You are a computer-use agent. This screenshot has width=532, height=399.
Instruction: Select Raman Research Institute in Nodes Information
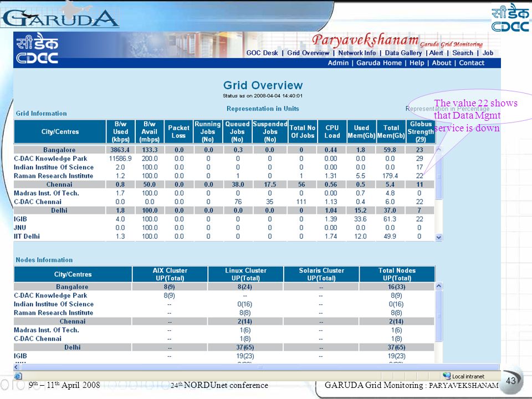pyautogui.click(x=224, y=313)
